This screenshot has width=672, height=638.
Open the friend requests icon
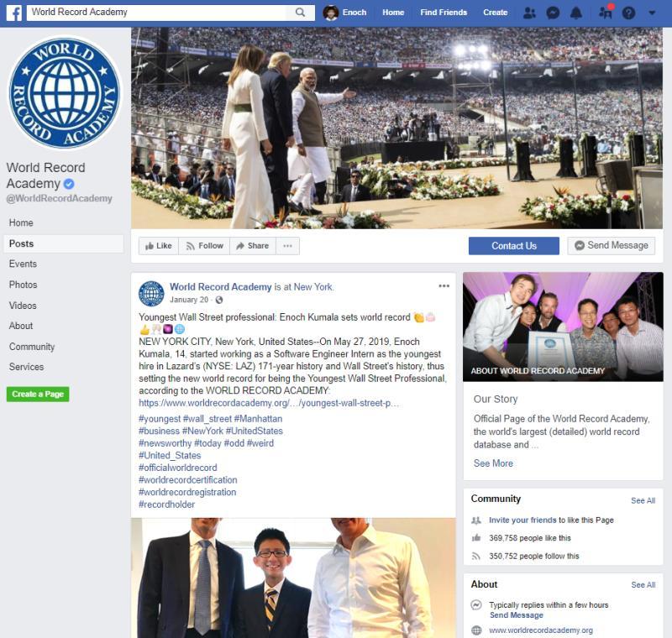[530, 13]
